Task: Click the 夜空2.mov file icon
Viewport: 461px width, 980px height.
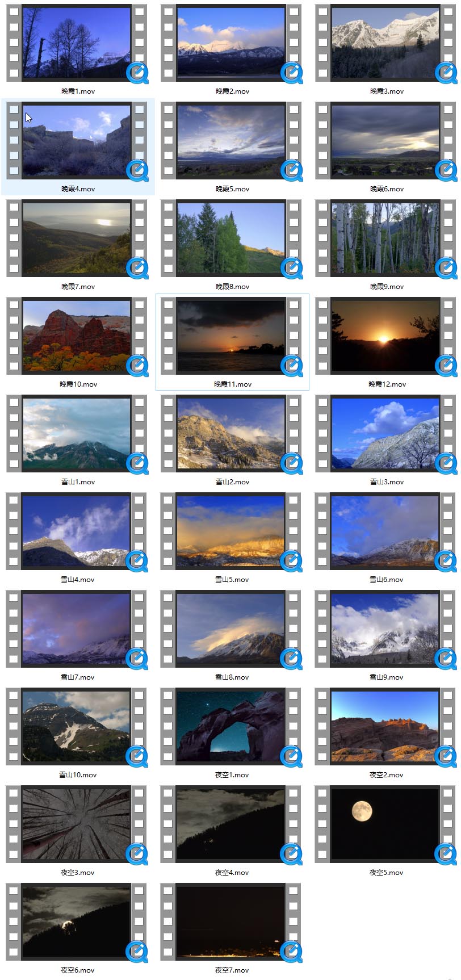Action: click(385, 727)
